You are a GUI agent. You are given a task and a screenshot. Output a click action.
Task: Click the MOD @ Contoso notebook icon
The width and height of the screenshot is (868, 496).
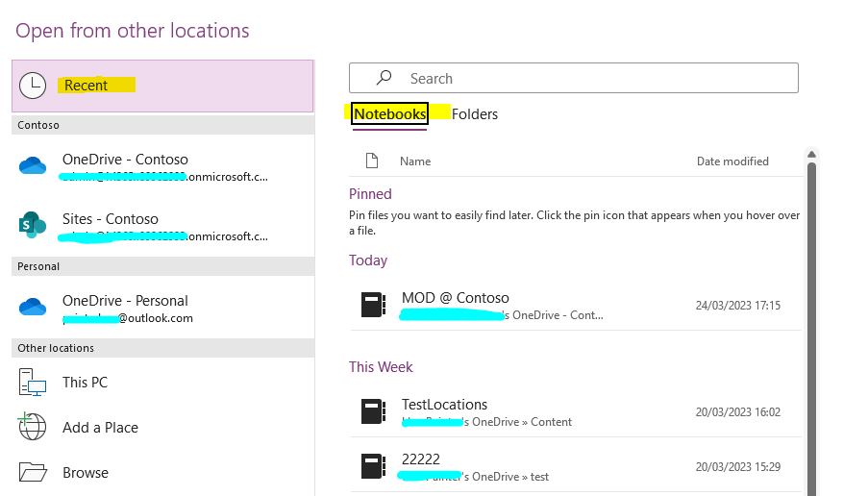tap(374, 305)
